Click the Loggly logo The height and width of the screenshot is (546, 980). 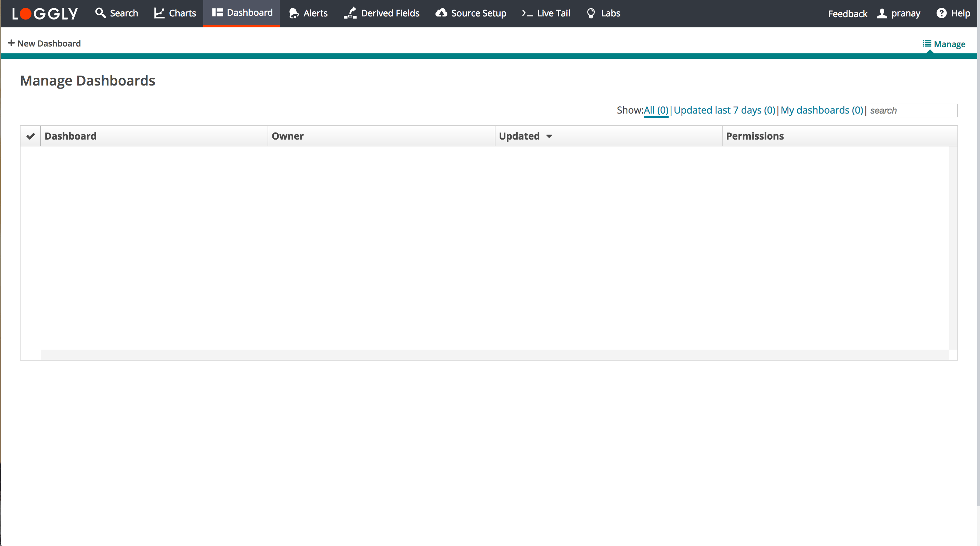(x=45, y=14)
